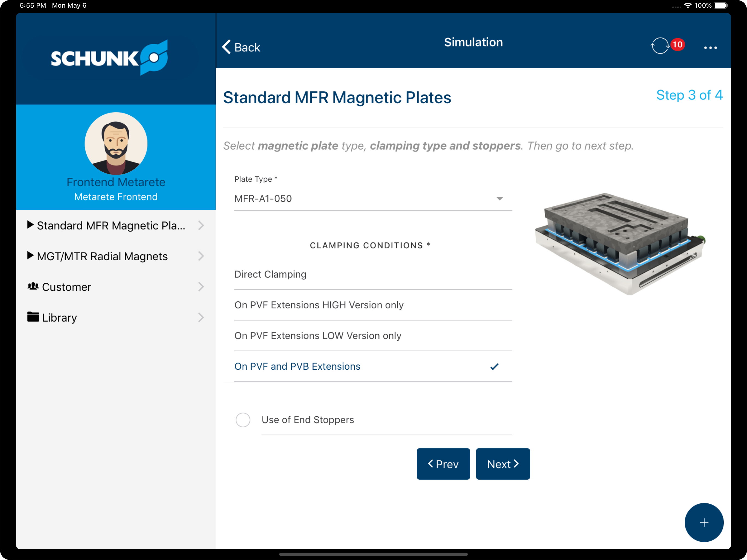Go back with the Back button

(241, 47)
